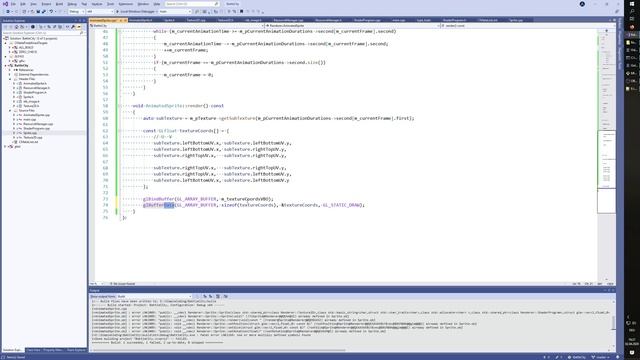Click Solution Explorer preview selected items icon
This screenshot has height=360, width=640.
pyautogui.click(x=79, y=27)
